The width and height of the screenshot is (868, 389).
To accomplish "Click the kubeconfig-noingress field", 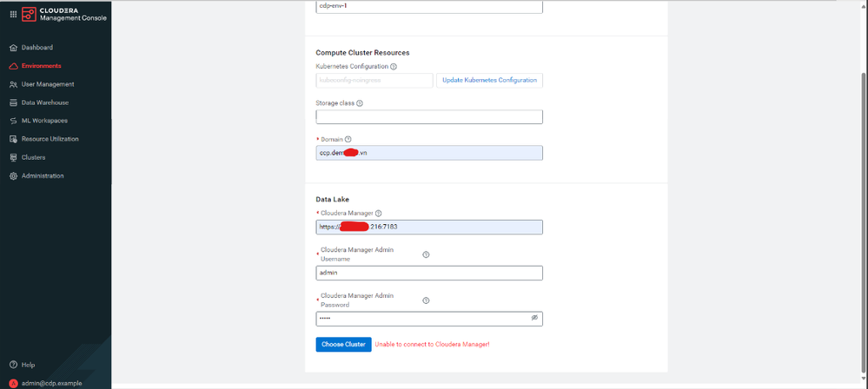I will tap(374, 80).
